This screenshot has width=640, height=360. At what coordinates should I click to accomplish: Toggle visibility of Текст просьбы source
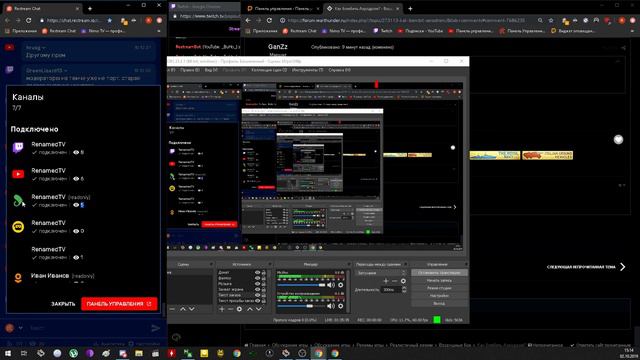257,301
